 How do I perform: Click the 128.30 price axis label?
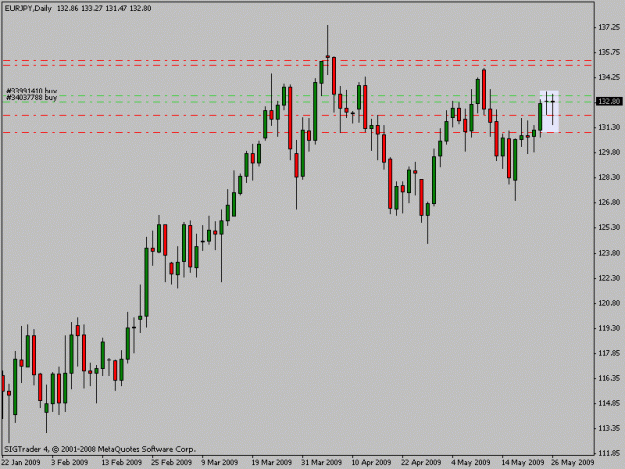[609, 177]
